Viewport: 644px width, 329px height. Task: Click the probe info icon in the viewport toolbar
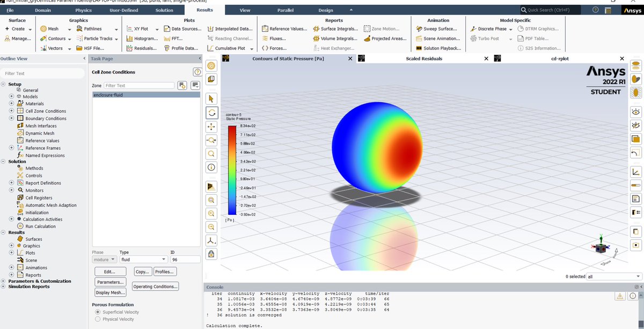211,167
